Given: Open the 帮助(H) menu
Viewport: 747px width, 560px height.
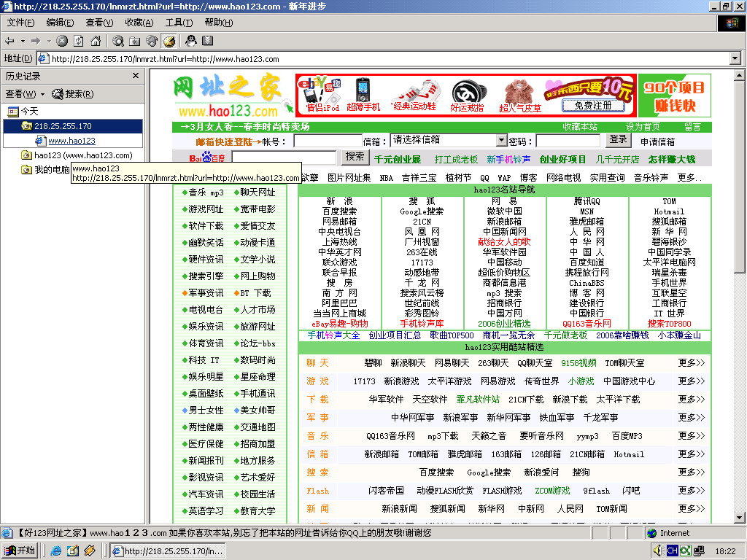Looking at the screenshot, I should click(x=219, y=23).
